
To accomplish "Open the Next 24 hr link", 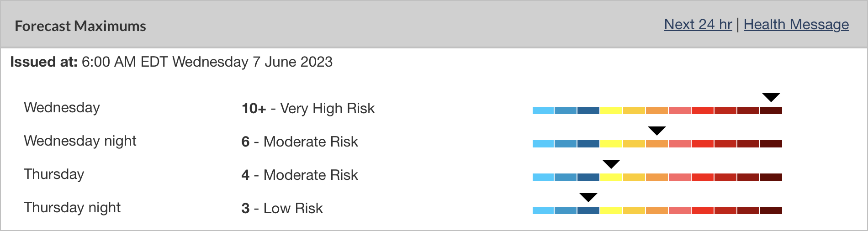I will [698, 25].
